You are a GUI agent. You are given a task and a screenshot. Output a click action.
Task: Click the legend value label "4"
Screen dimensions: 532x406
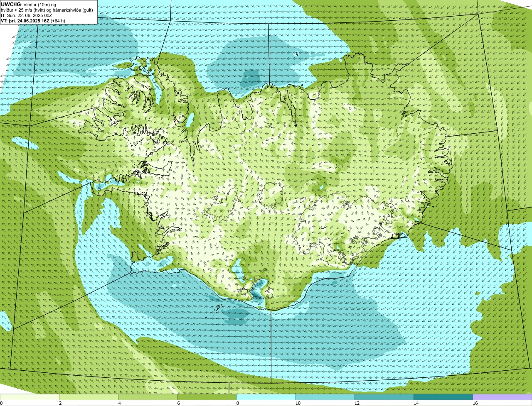click(x=119, y=403)
